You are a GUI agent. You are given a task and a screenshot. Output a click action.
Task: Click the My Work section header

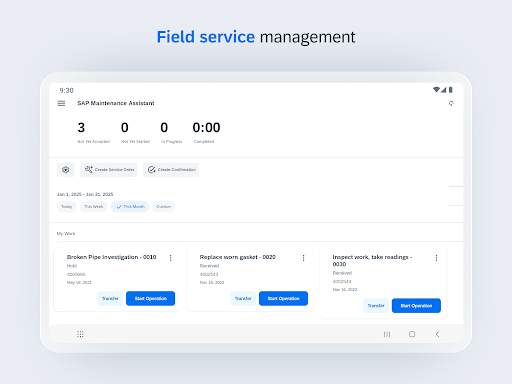point(66,234)
